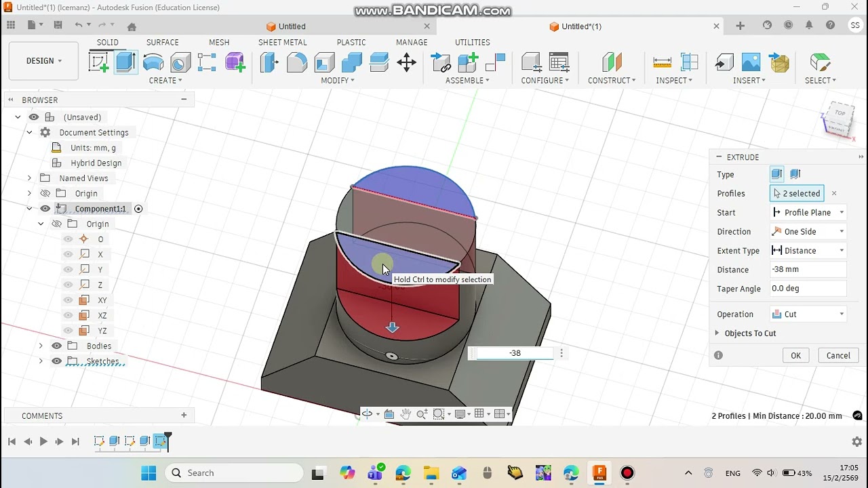Select the Hole tool
Image resolution: width=868 pixels, height=488 pixels.
[180, 62]
